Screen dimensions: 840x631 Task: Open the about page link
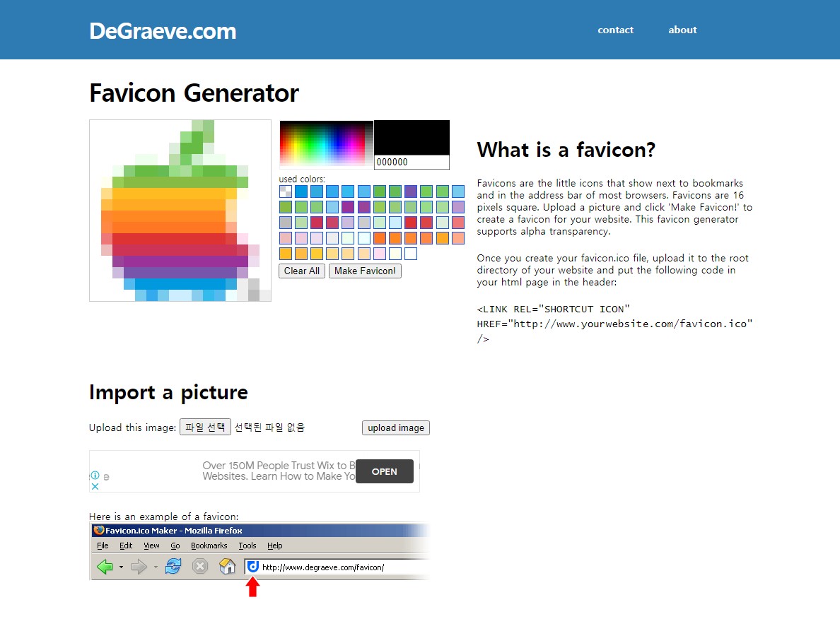pos(682,30)
